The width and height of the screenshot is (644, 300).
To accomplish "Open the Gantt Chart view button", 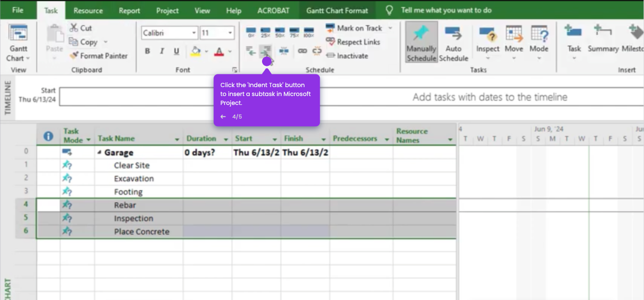I will (18, 43).
